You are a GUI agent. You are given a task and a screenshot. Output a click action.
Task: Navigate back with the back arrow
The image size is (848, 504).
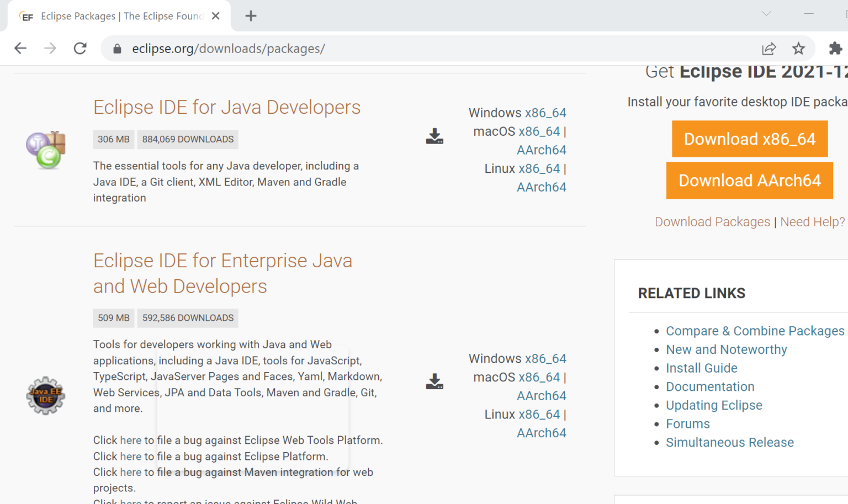20,49
